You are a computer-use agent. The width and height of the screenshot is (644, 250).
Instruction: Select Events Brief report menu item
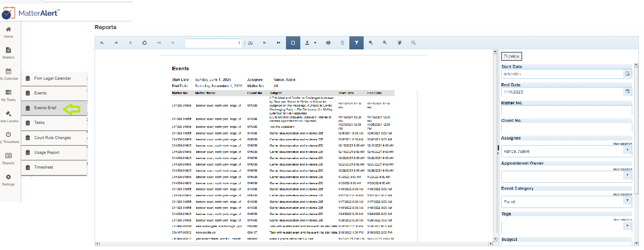[54, 108]
